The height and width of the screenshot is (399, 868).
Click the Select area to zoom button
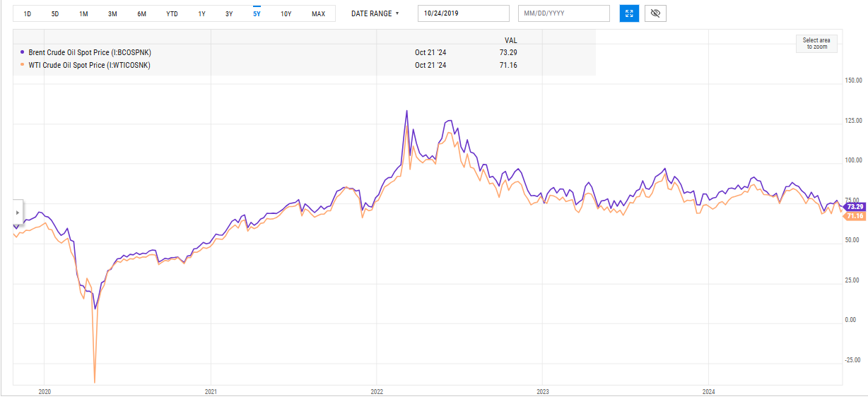(x=816, y=44)
